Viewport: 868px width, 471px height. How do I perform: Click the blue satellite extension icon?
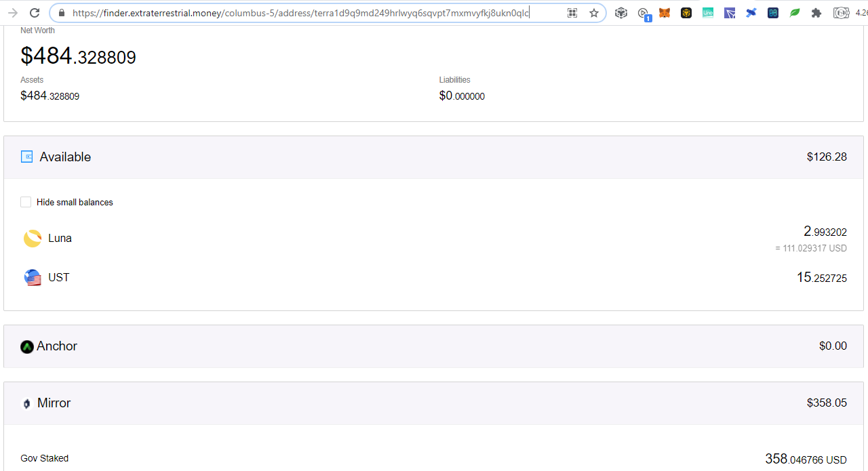coord(751,13)
